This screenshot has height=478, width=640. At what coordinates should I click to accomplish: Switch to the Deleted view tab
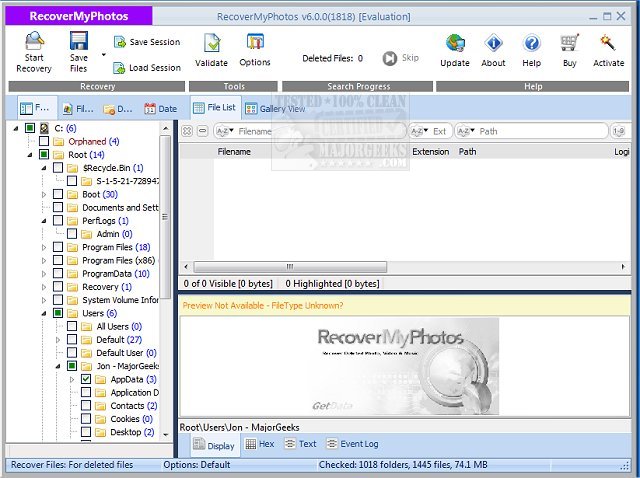[118, 109]
